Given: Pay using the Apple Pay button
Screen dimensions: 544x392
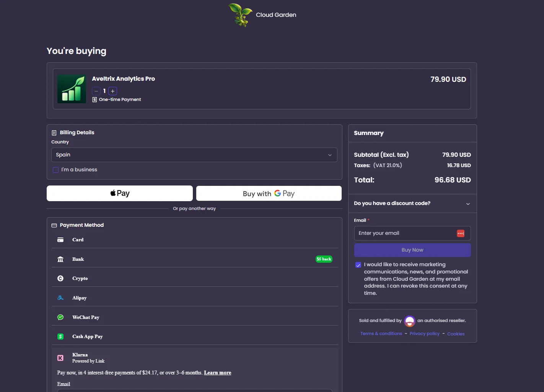Looking at the screenshot, I should 120,193.
